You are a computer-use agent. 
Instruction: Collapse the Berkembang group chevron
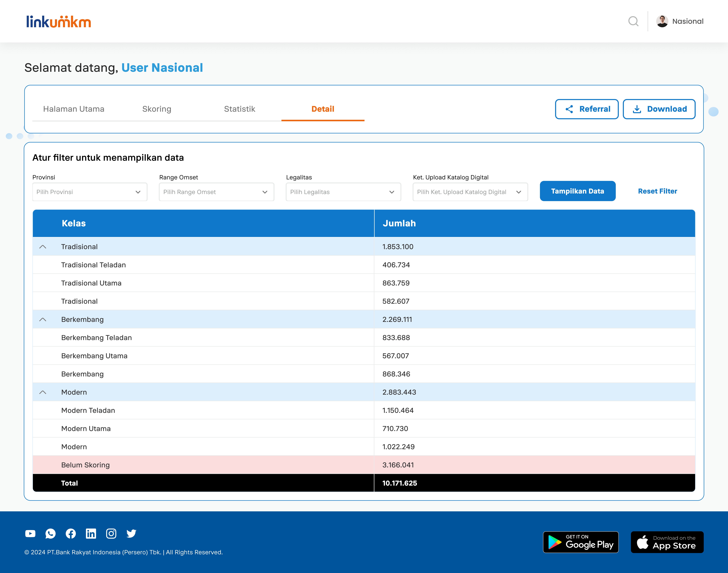point(43,319)
